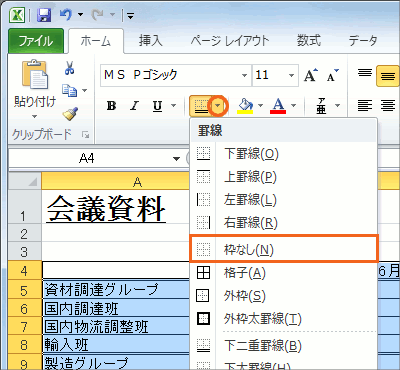This screenshot has height=370, width=400.
Task: Choose 左罫線(L) from borders menu
Action: tap(283, 200)
